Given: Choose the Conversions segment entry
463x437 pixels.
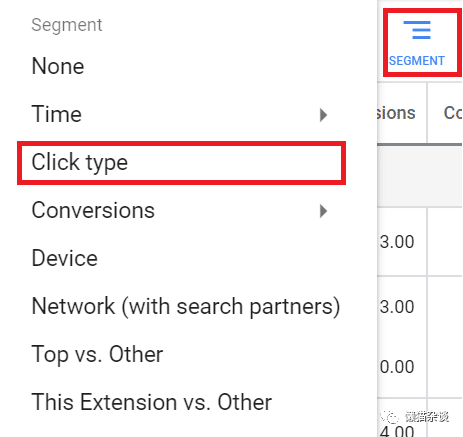Looking at the screenshot, I should (x=93, y=210).
